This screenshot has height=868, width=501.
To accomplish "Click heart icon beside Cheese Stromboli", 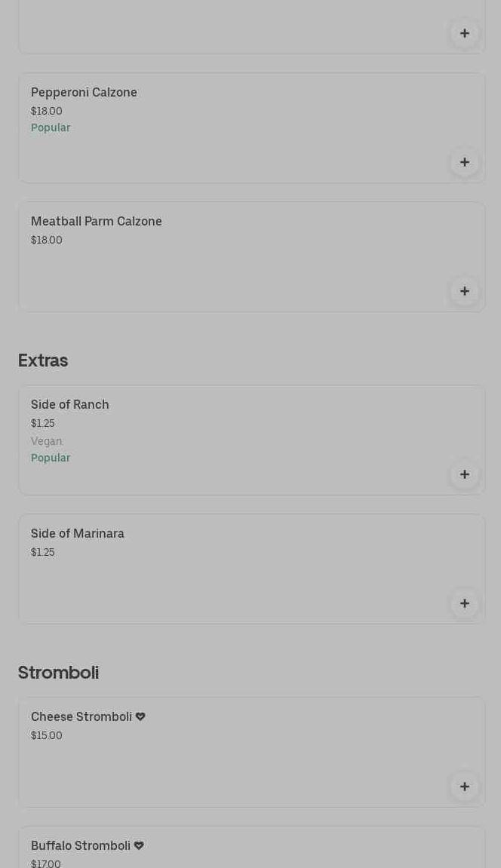I will pos(140,716).
